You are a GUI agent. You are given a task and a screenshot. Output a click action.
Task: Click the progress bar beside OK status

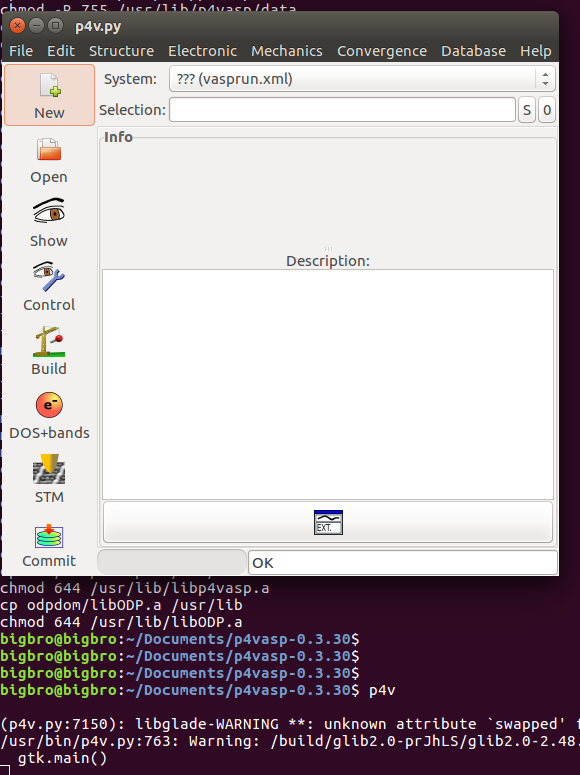(172, 562)
